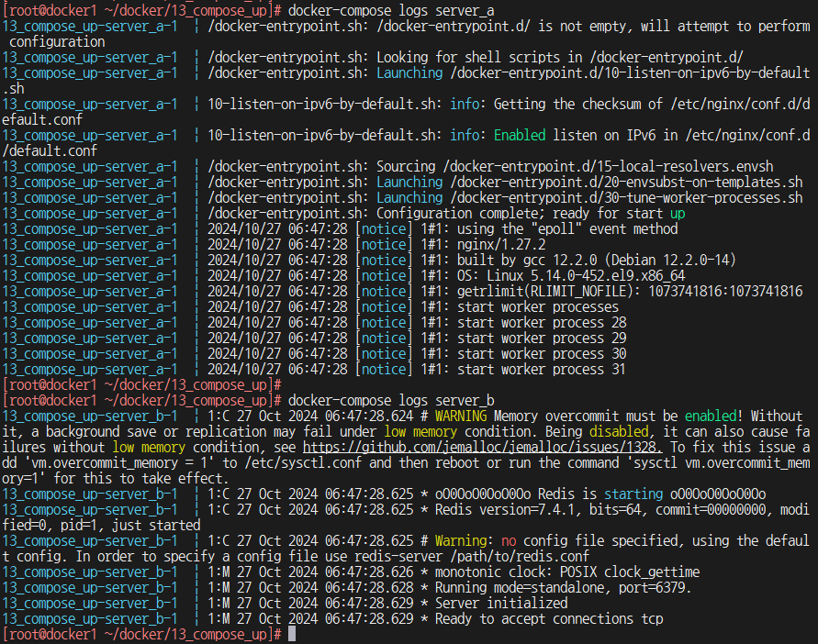Viewport: 818px width, 644px height.
Task: Click 'monotonic clock: POSIX clock_gettime' line
Action: point(567,572)
